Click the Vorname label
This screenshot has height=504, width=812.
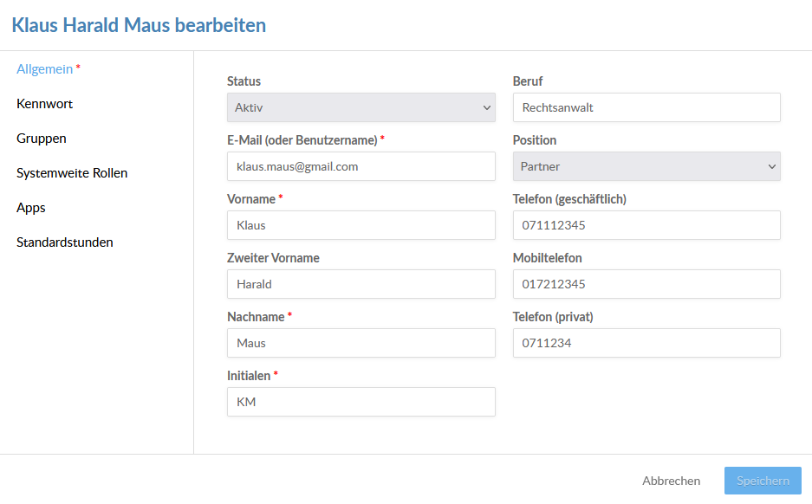pyautogui.click(x=251, y=199)
